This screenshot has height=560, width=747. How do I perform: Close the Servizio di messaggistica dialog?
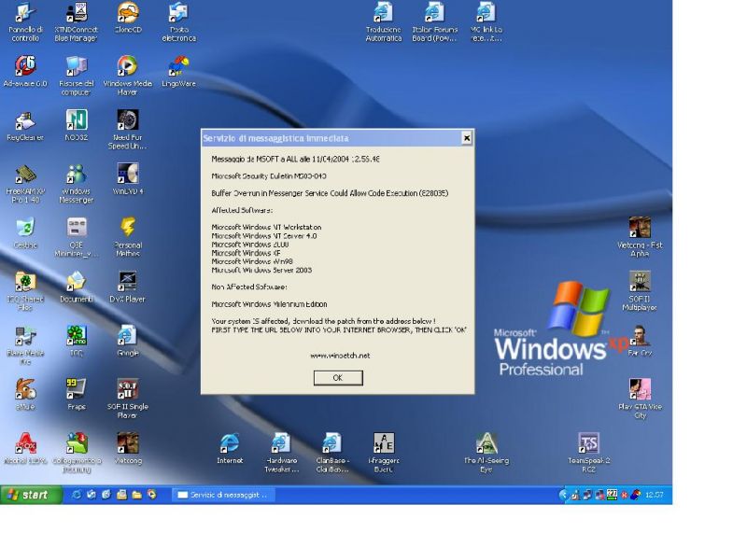point(466,138)
